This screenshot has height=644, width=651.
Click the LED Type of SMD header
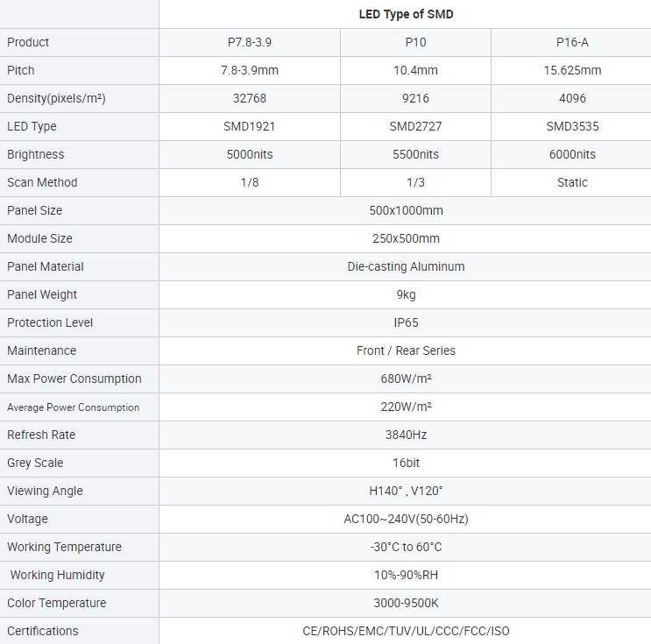click(406, 14)
